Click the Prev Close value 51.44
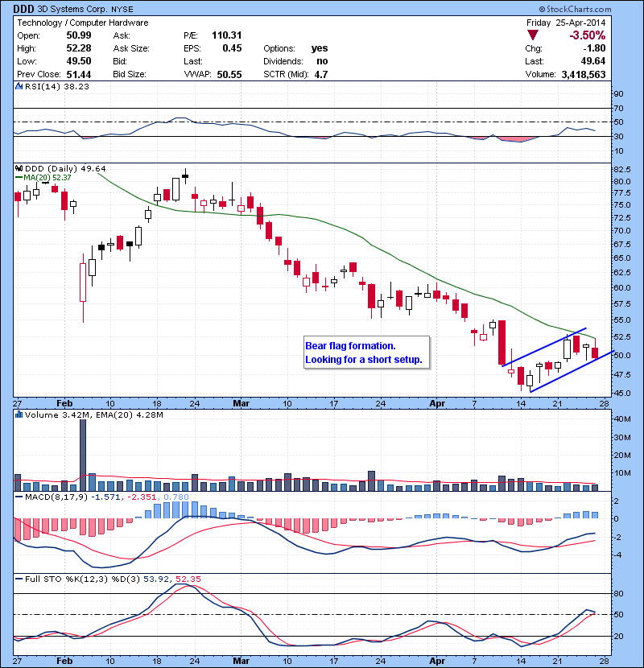 (x=79, y=75)
